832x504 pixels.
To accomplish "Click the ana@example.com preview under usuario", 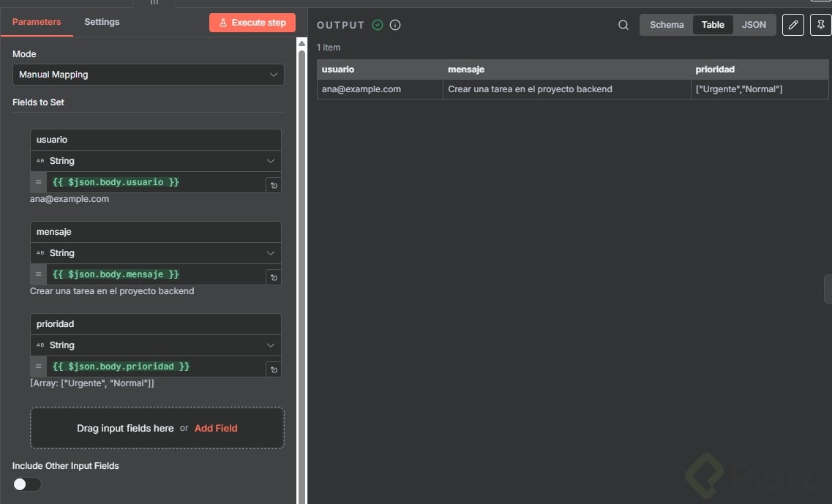I will [x=70, y=199].
